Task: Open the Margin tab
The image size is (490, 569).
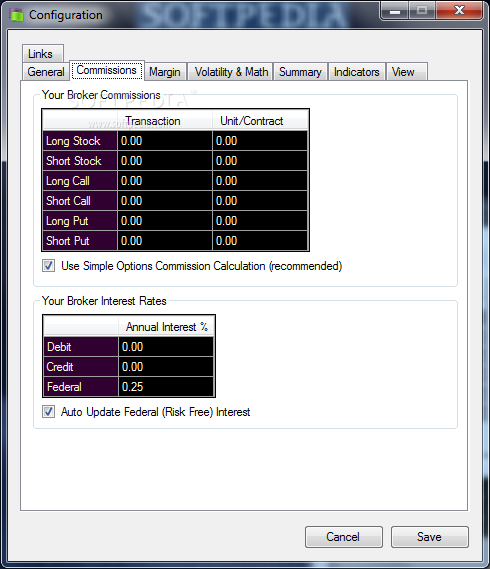Action: 165,71
